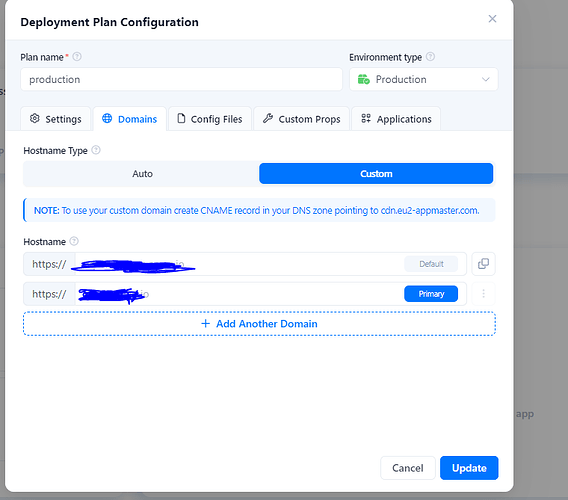The image size is (568, 500).
Task: Click the gear icon on Settings tab
Action: 35,118
